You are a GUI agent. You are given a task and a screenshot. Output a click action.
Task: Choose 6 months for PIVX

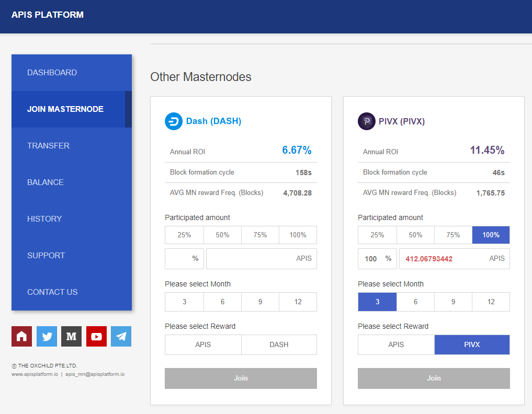pos(416,302)
